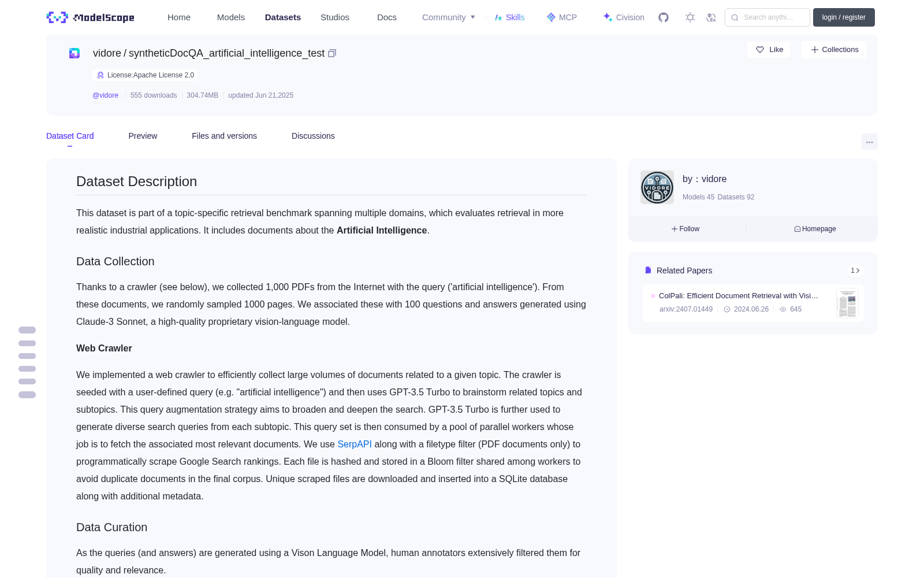The image size is (924, 578).
Task: Follow the vidore organization
Action: [x=685, y=229]
